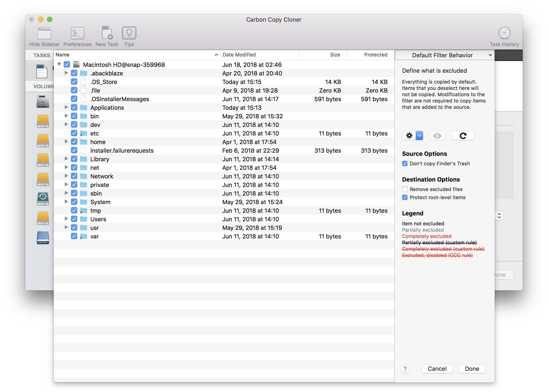Click the Cancel button
The height and width of the screenshot is (392, 548).
tap(437, 369)
